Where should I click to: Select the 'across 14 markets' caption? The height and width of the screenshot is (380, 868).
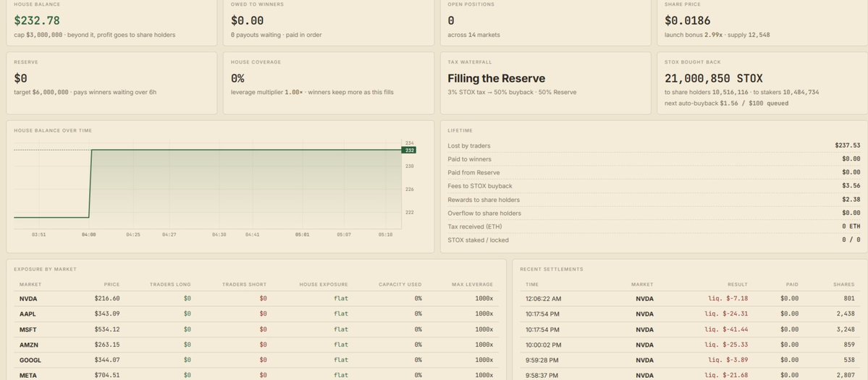pos(473,35)
